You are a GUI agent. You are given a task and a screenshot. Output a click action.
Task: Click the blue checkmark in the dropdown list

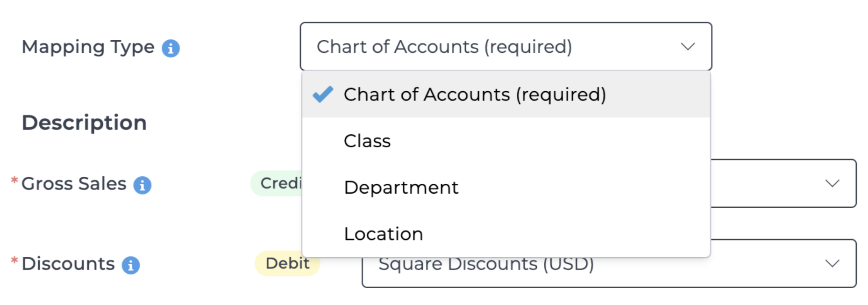pyautogui.click(x=323, y=94)
